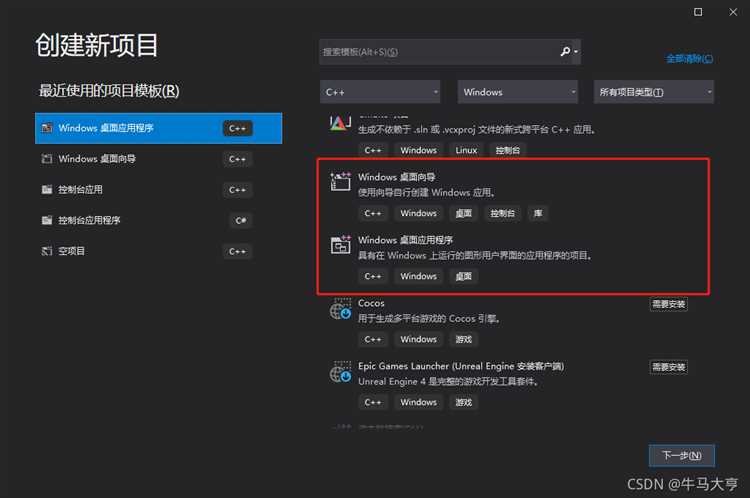This screenshot has width=750, height=498.
Task: Select 控制台应用 recent template row
Action: coord(158,189)
